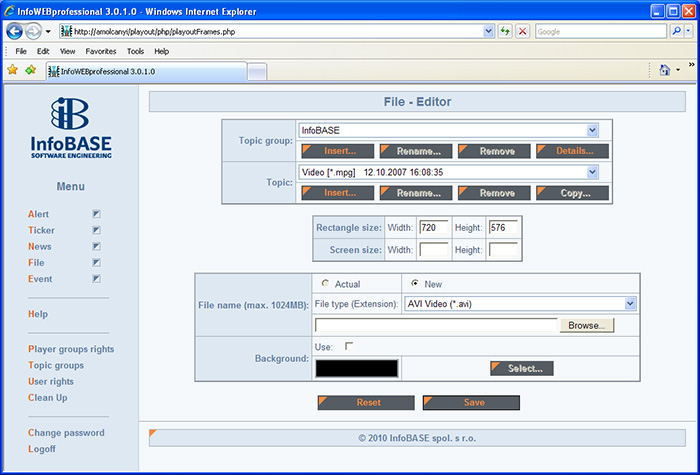Click the InfoBASE logo
The image size is (700, 475).
pos(71,128)
